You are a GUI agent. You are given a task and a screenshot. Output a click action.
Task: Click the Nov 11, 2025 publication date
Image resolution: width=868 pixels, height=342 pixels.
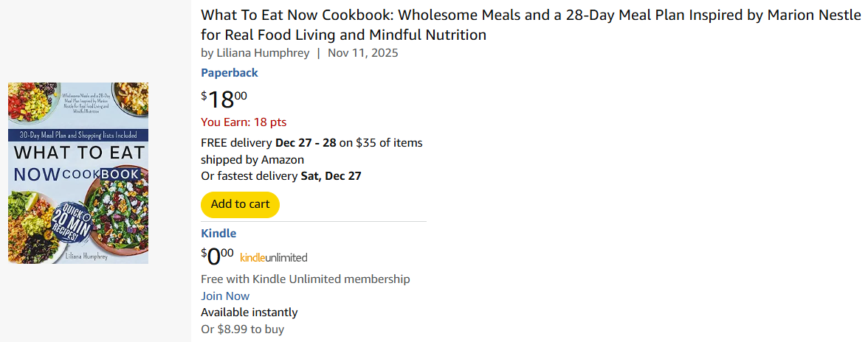[x=363, y=53]
